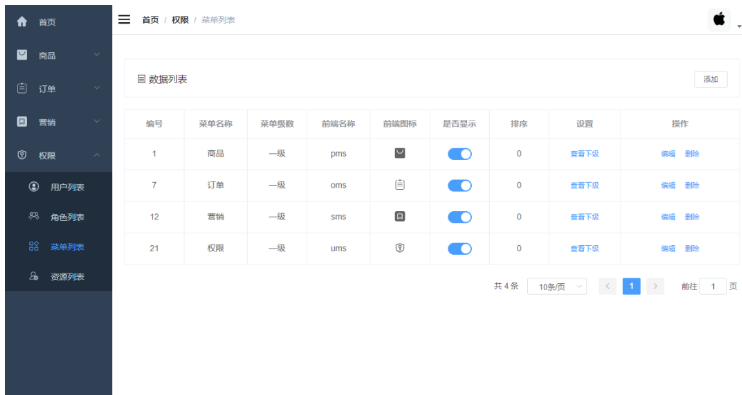Open the 商品 sidebar menu label

tap(47, 56)
